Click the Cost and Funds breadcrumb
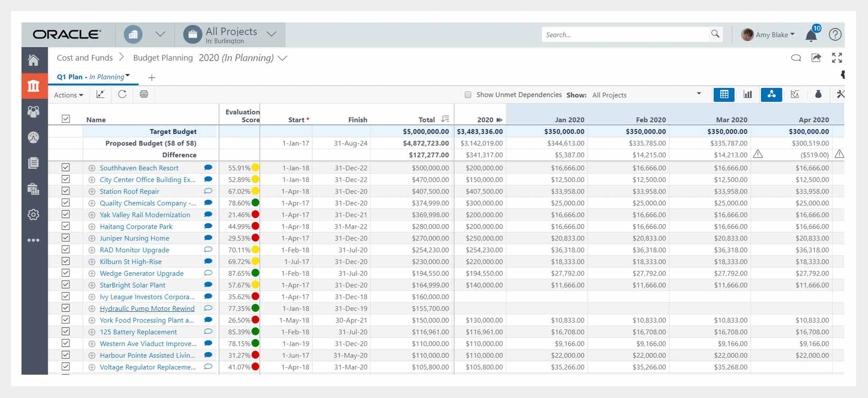 [x=85, y=58]
